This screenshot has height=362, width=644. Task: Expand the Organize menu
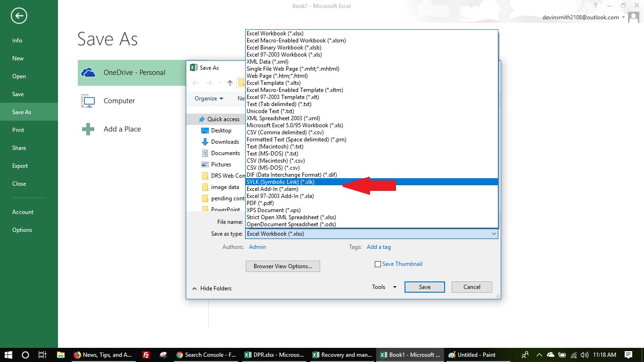209,99
